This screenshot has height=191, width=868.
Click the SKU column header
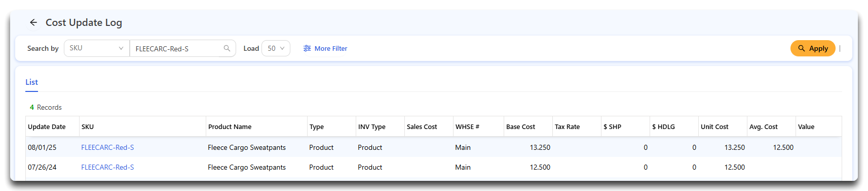tap(88, 126)
